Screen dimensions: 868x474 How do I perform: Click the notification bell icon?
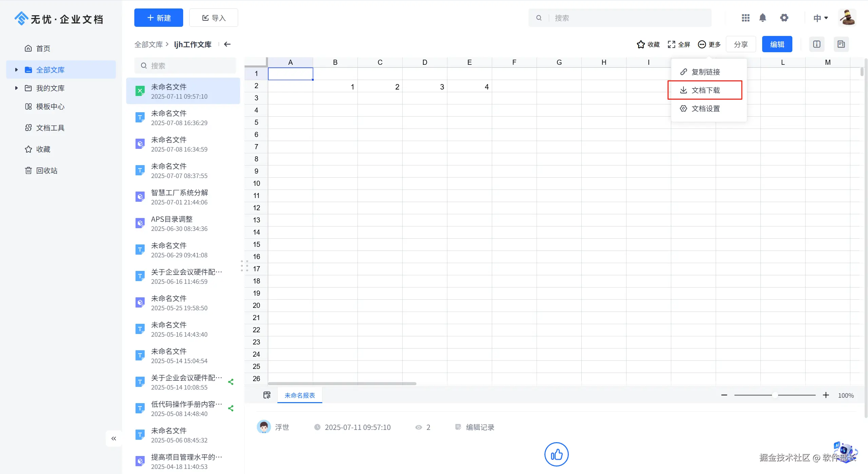(x=763, y=18)
